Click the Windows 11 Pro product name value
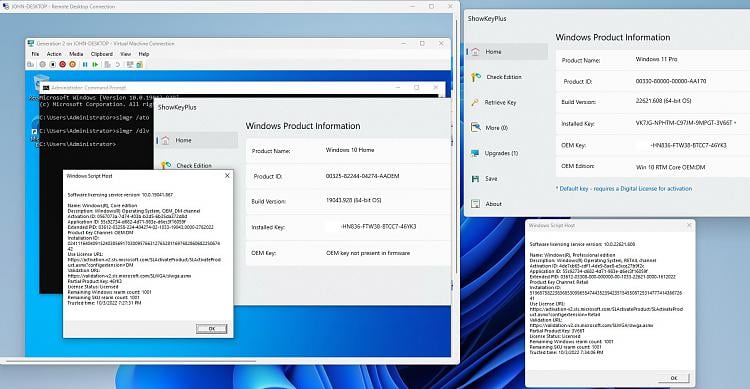Screen dimensions: 750x389 (656, 59)
